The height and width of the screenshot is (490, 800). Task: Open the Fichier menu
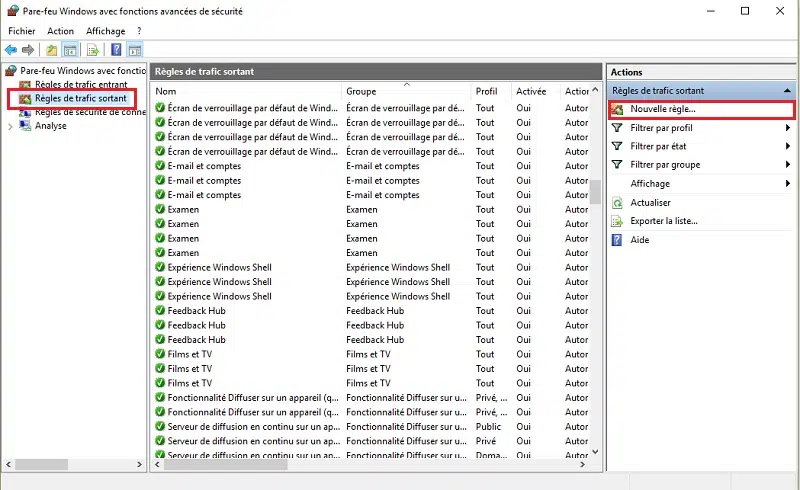coord(22,31)
